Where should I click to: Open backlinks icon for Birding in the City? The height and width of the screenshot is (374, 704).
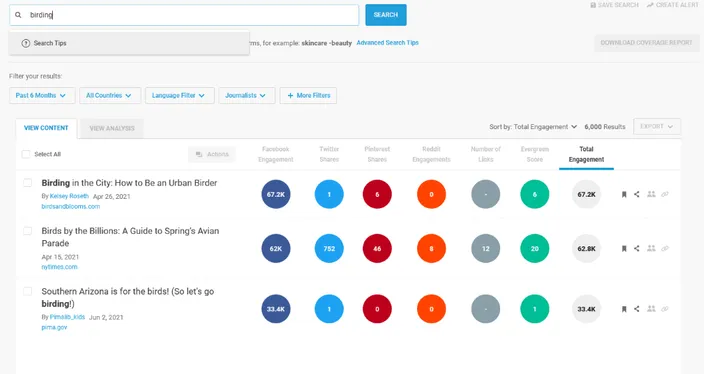(665, 194)
